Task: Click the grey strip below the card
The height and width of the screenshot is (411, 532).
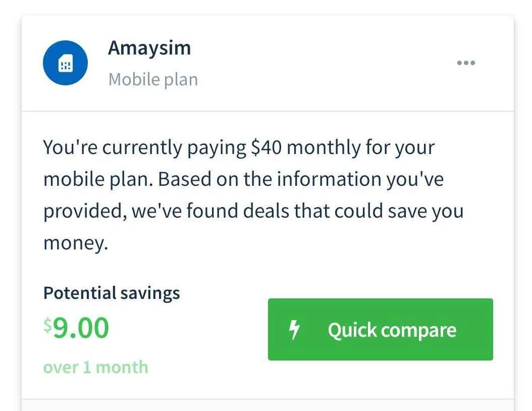Action: 268,405
